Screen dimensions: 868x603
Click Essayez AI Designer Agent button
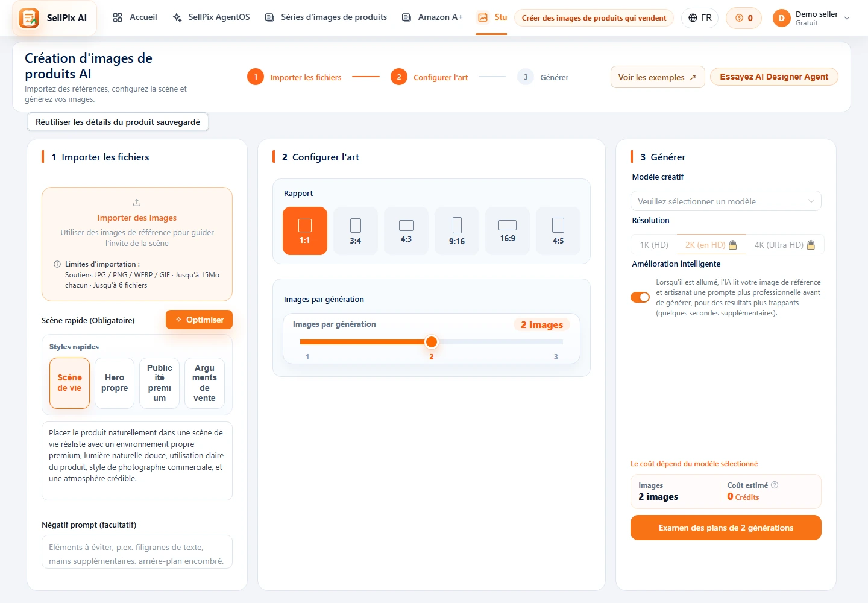tap(774, 77)
